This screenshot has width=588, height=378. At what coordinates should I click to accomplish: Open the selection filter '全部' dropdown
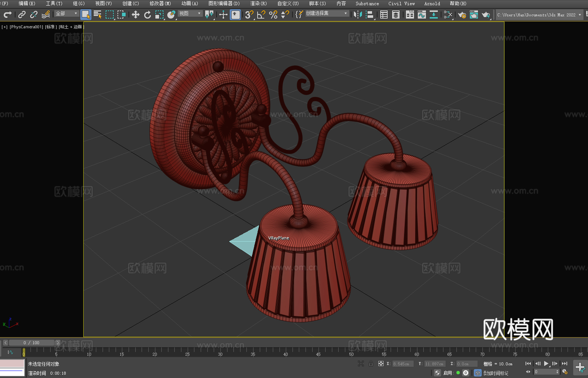point(67,13)
